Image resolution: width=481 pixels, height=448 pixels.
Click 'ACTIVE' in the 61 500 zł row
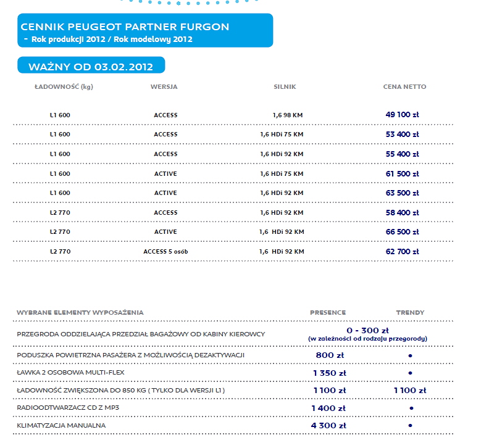(x=165, y=174)
